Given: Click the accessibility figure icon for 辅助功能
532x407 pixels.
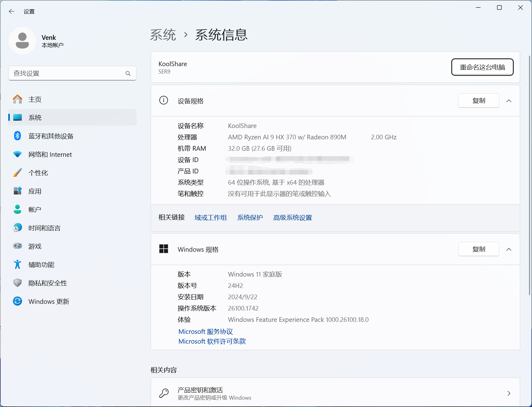Looking at the screenshot, I should point(17,264).
